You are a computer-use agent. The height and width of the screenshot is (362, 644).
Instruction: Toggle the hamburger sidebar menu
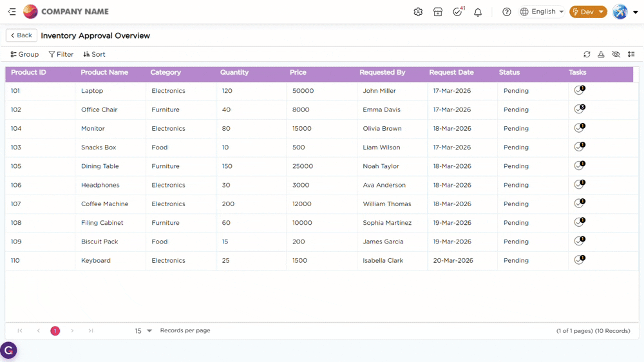12,12
